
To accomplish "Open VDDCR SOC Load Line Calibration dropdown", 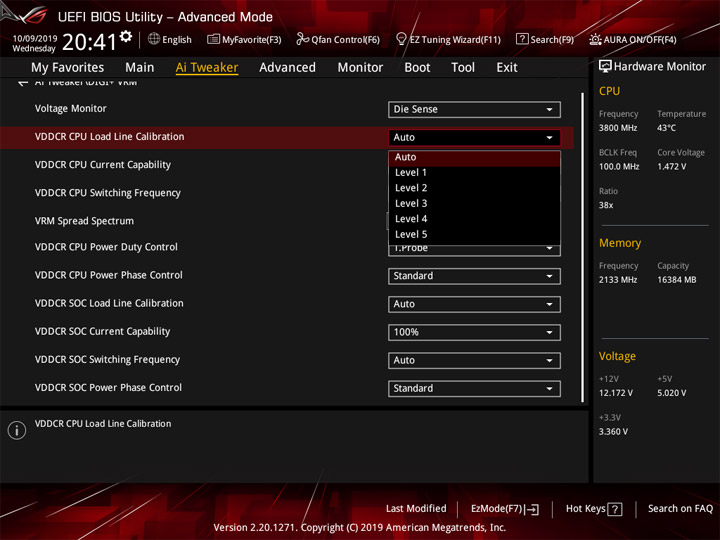I will click(x=474, y=304).
